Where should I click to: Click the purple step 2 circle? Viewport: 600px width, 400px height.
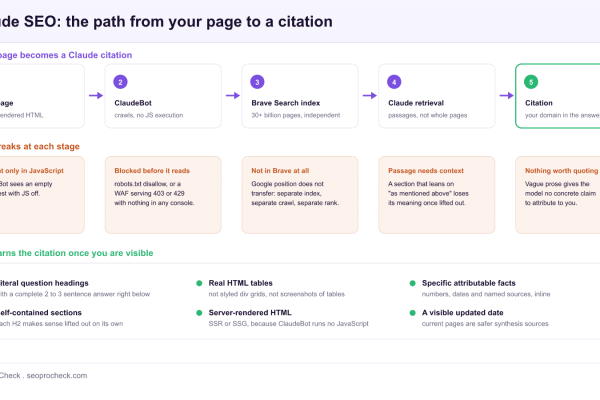point(120,82)
